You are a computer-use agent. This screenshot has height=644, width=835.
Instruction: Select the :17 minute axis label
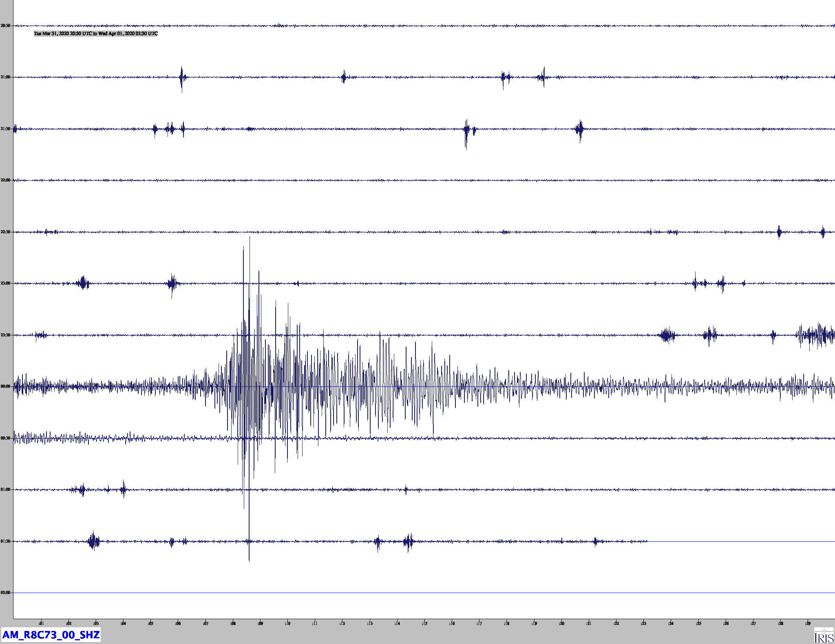click(x=479, y=623)
